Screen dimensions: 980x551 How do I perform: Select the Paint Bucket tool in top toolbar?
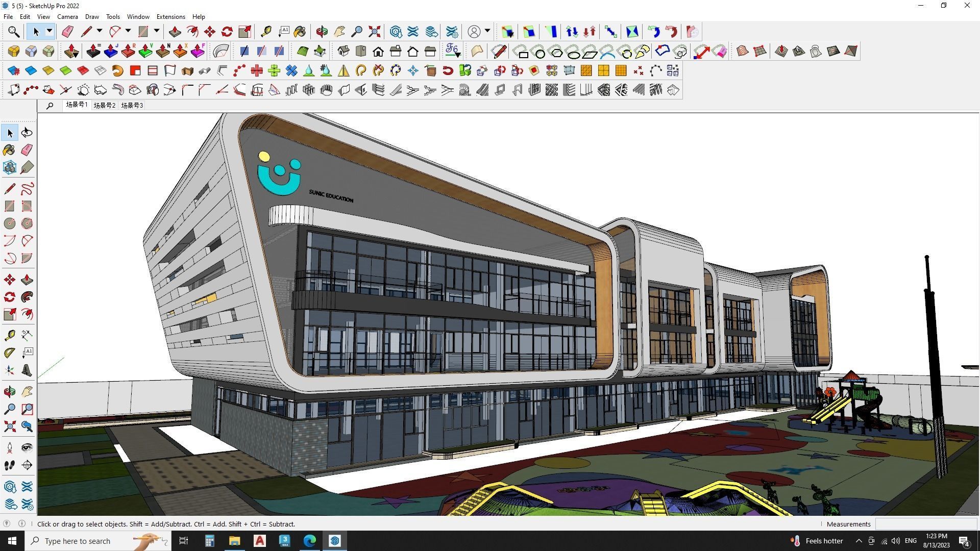coord(300,32)
